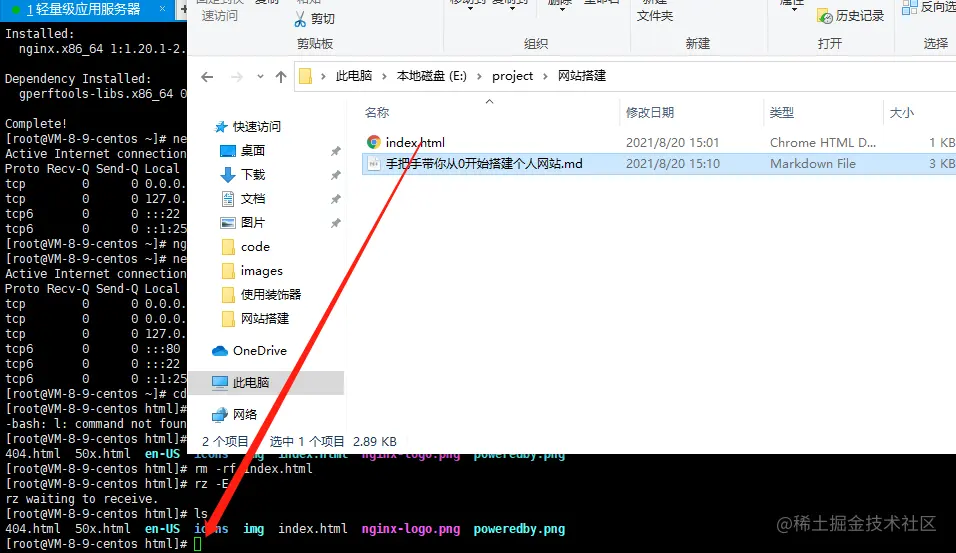The width and height of the screenshot is (956, 553).
Task: Select 此电脑 in the address breadcrumb
Action: [x=354, y=76]
